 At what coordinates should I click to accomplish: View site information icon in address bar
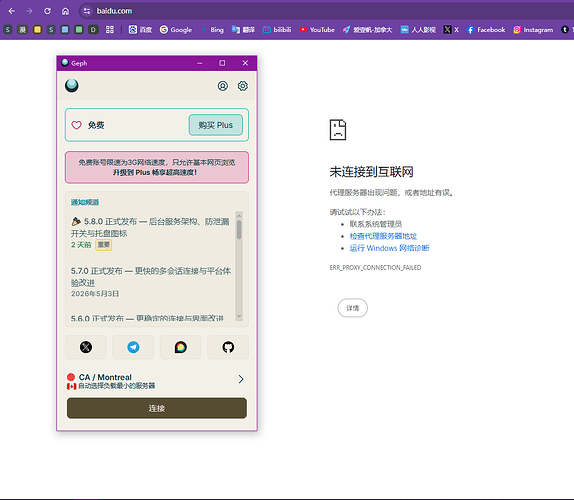pos(87,11)
